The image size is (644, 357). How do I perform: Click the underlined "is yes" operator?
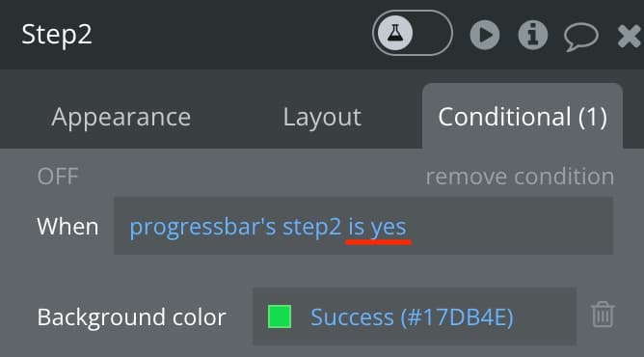click(x=377, y=227)
